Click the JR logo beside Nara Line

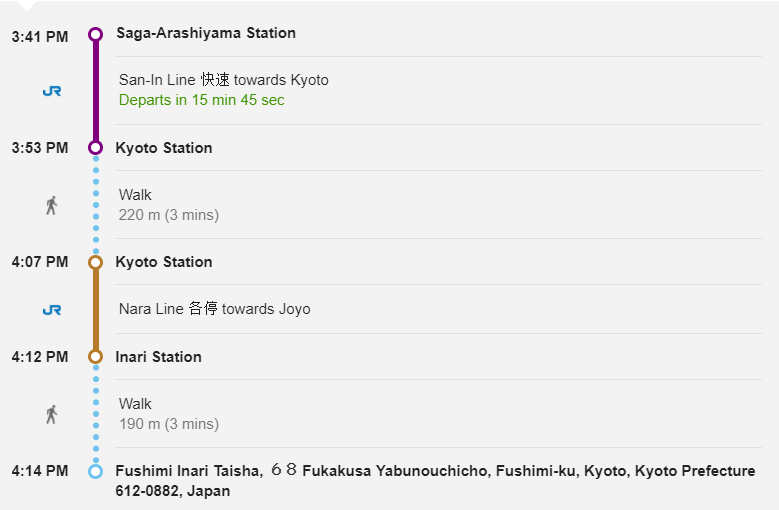pos(52,310)
